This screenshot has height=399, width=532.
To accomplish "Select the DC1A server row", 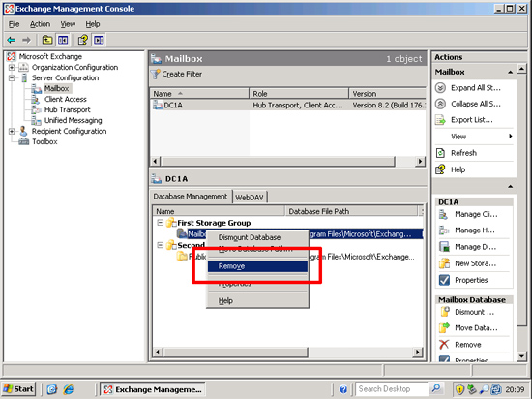I will [288, 106].
